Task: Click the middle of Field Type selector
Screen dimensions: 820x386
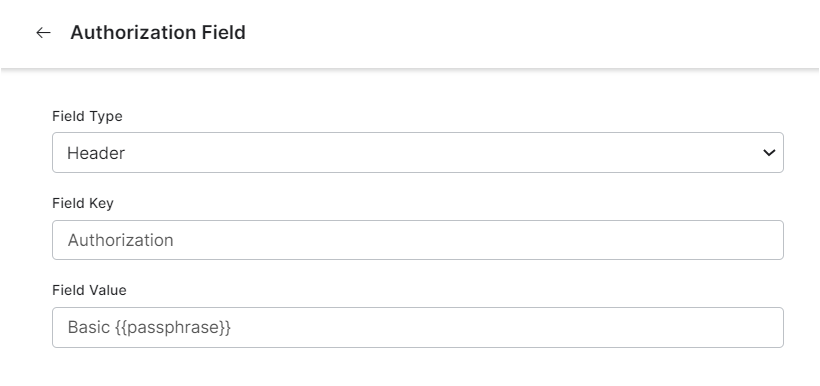Action: pos(418,152)
